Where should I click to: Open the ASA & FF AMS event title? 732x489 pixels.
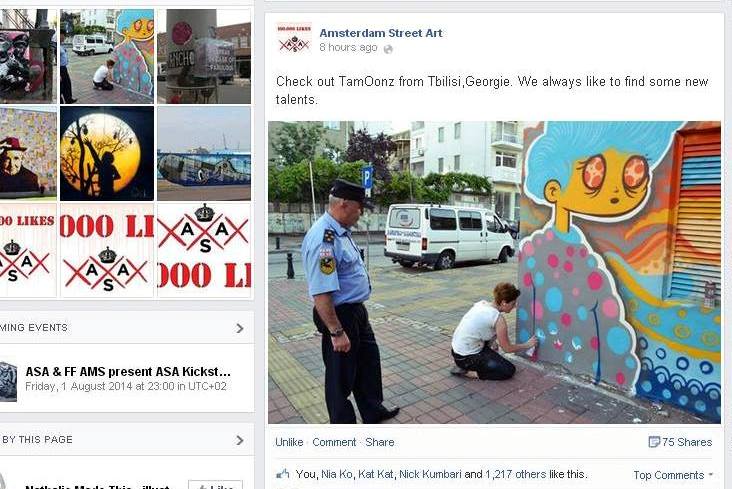coord(127,372)
